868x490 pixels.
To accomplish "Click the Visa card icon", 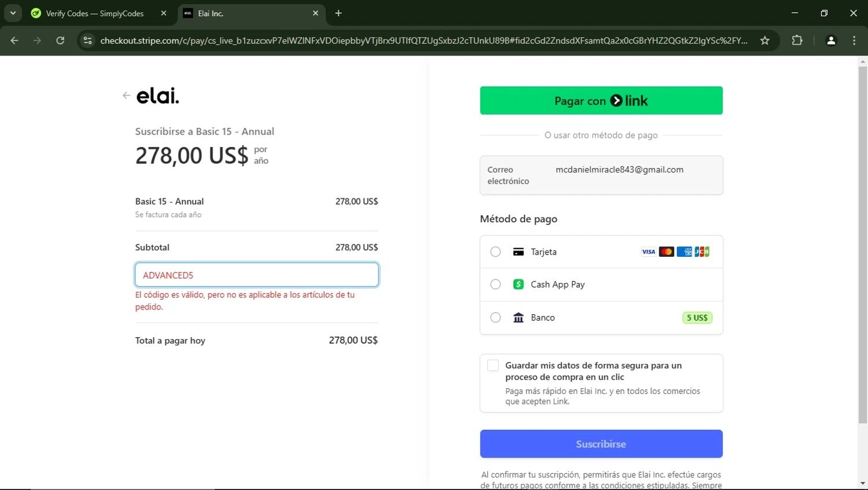I will (x=649, y=252).
